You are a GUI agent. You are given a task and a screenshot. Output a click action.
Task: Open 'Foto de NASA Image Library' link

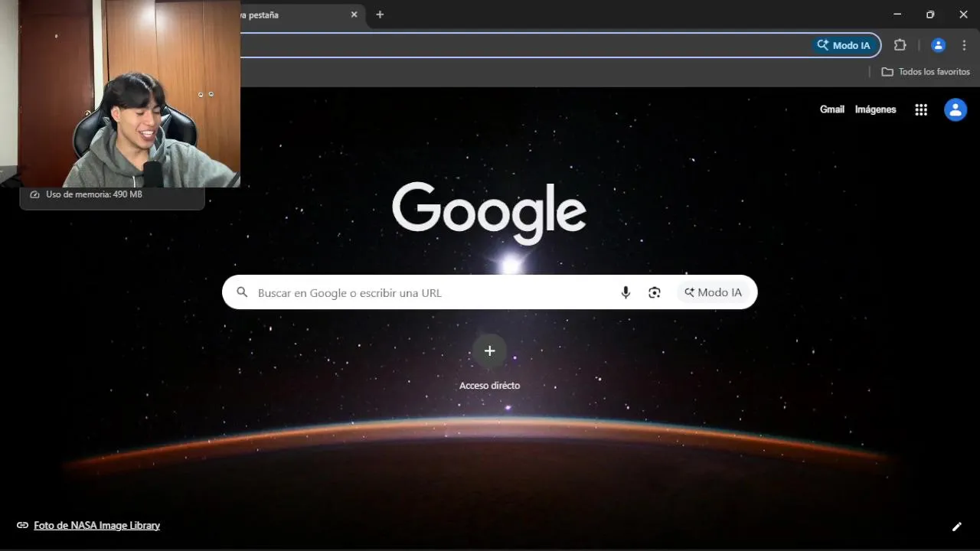click(x=97, y=526)
